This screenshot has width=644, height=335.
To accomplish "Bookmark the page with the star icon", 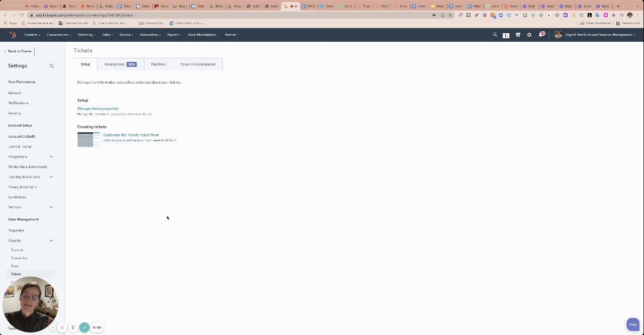I will pyautogui.click(x=451, y=15).
